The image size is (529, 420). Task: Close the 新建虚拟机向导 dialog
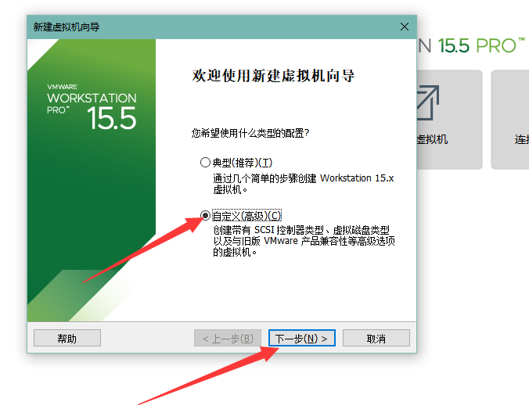pos(405,27)
